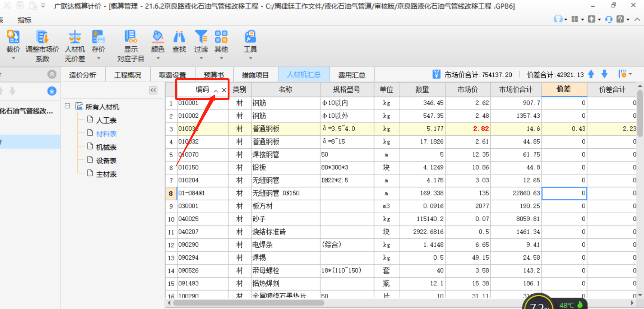Switch to the 费用汇总 tab
Image resolution: width=644 pixels, height=309 pixels.
pyautogui.click(x=352, y=75)
